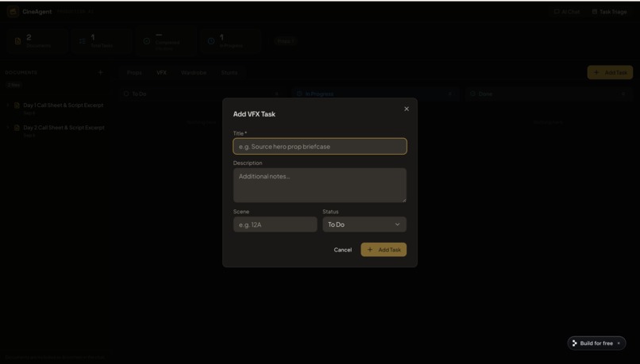This screenshot has height=364, width=640.
Task: Click the Props 1 badge
Action: click(285, 40)
